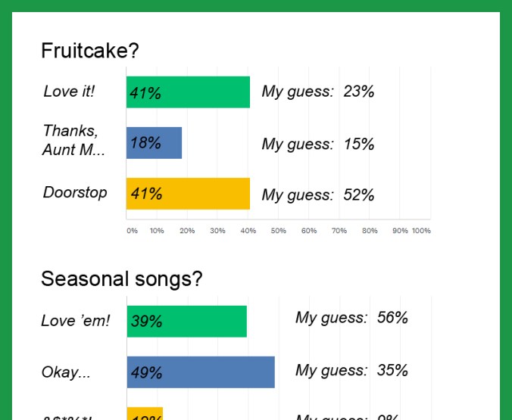
Task: Click "My guess: 23%" text
Action: click(x=318, y=92)
